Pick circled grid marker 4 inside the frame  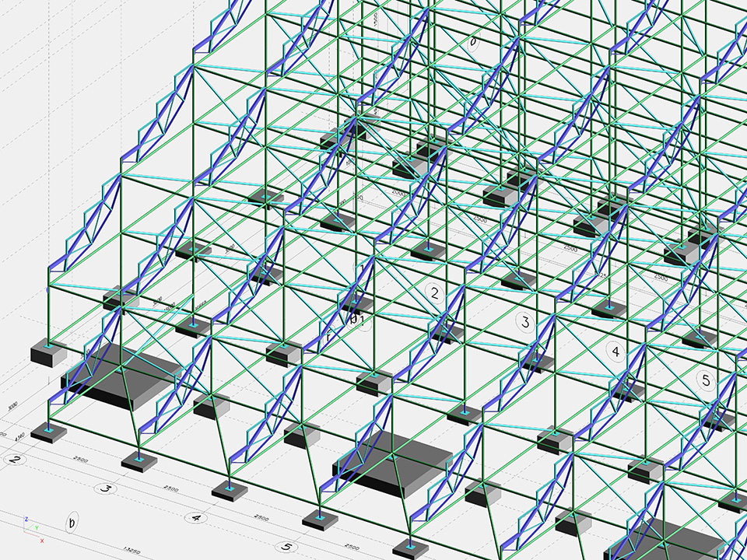tap(615, 352)
